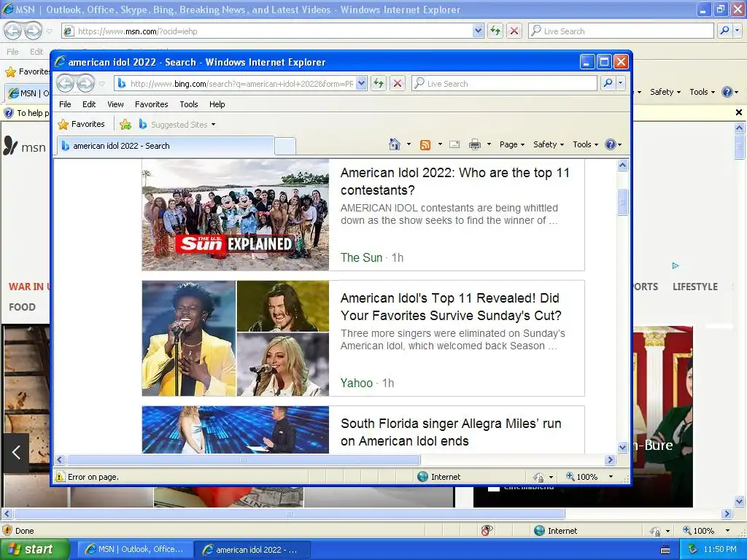Screen dimensions: 747x560
Task: Click Print icon in front window
Action: coord(474,144)
